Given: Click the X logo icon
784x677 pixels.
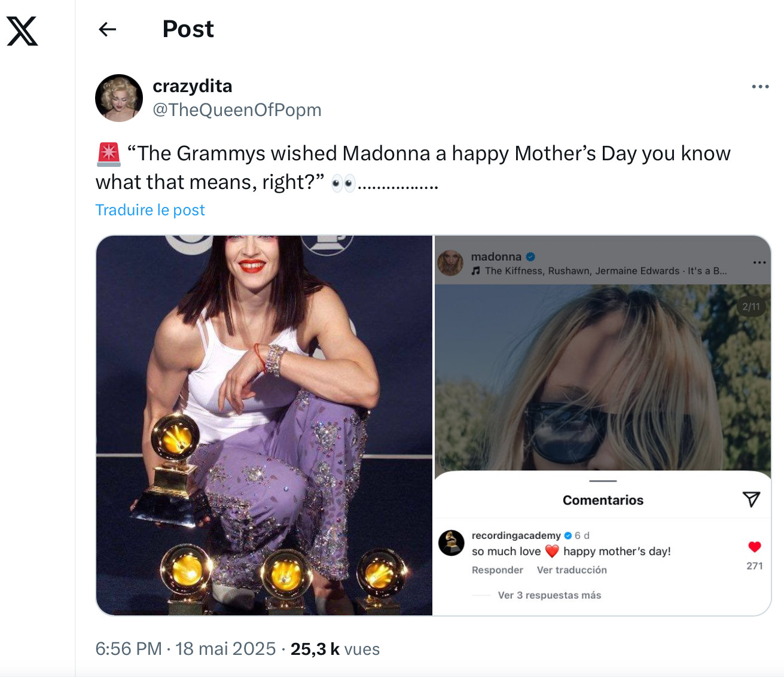Looking at the screenshot, I should coord(22,31).
